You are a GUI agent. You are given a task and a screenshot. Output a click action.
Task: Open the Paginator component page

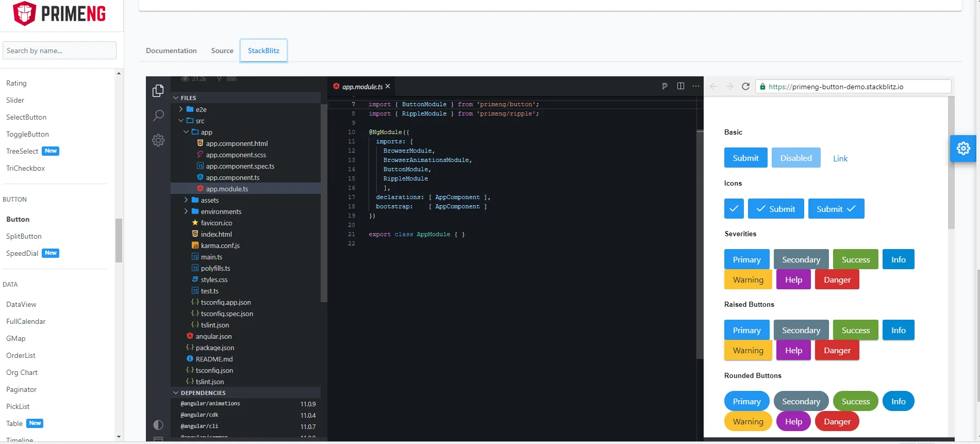(x=21, y=389)
